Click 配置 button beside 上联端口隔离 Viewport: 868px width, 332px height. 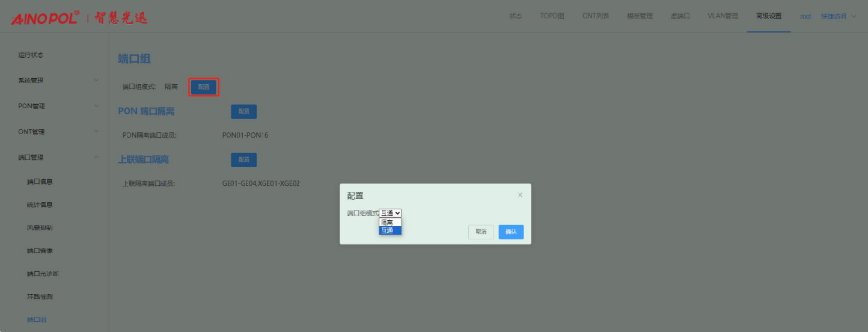tap(243, 159)
